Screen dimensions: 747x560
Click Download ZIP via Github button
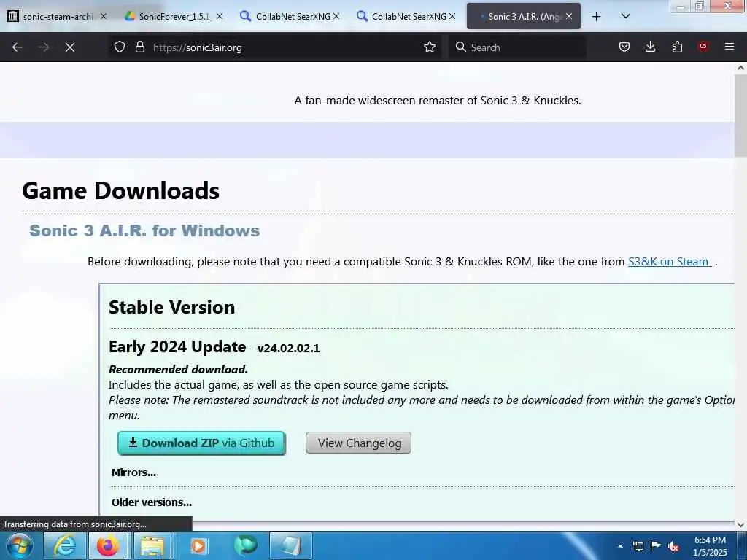click(201, 443)
